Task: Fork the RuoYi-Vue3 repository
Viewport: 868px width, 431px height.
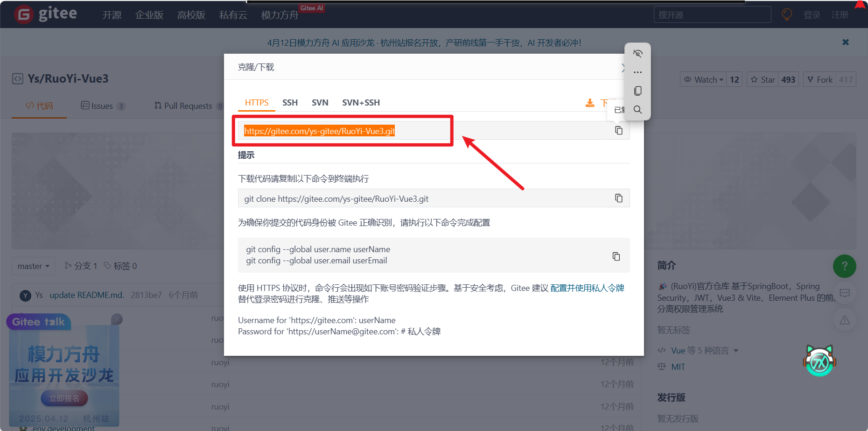Action: coord(820,79)
